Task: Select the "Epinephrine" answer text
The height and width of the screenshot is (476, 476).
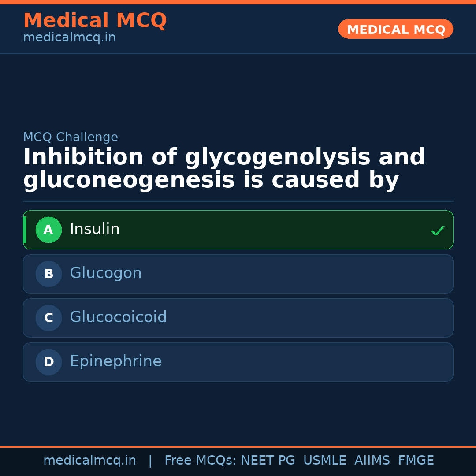Action: (x=115, y=361)
